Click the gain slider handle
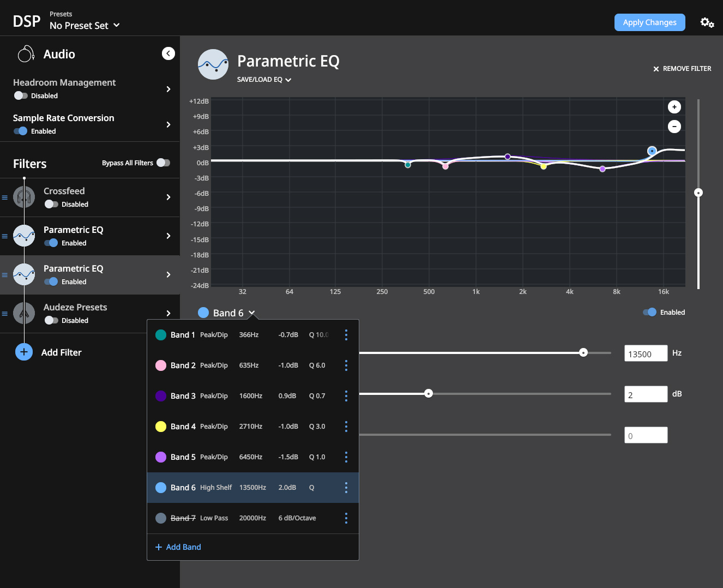The width and height of the screenshot is (723, 588). click(x=429, y=393)
